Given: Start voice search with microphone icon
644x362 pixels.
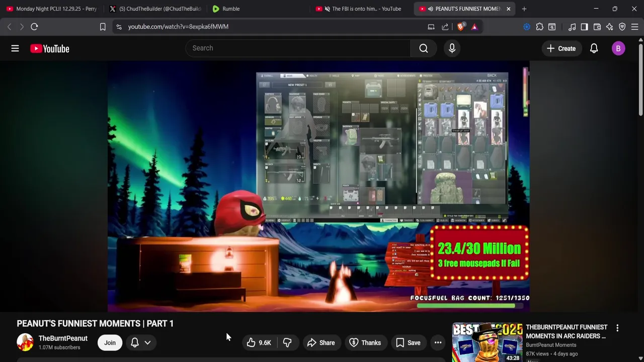Looking at the screenshot, I should point(452,48).
